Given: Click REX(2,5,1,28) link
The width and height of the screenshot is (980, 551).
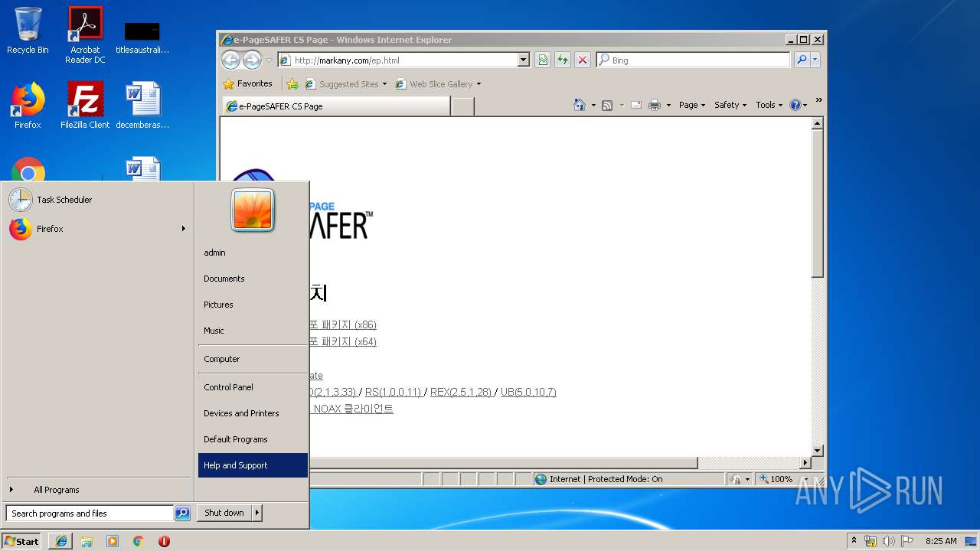Looking at the screenshot, I should 461,392.
